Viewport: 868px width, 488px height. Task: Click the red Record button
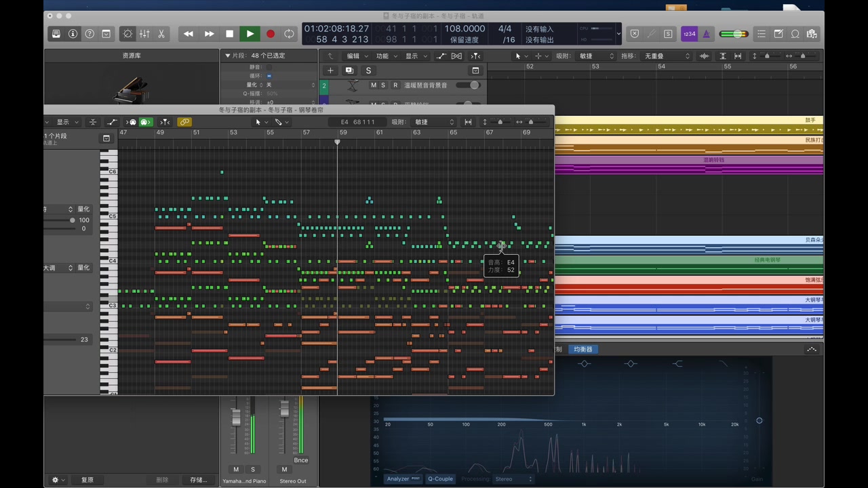point(270,34)
